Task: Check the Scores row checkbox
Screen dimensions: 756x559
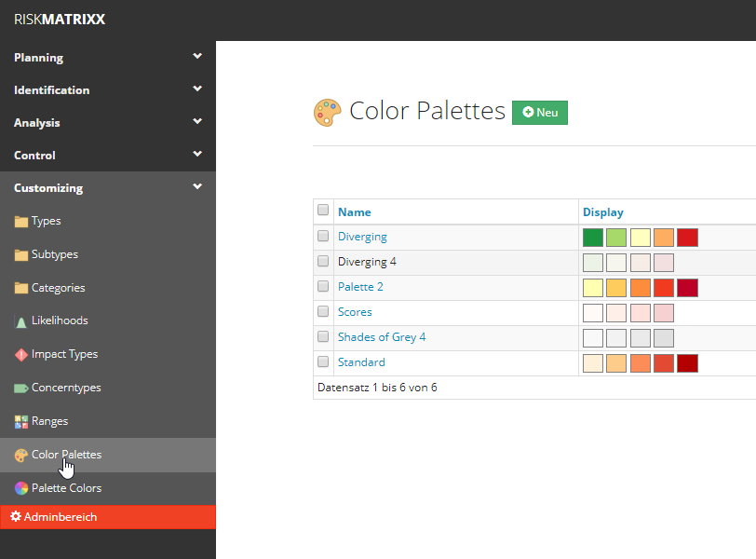Action: (x=323, y=311)
